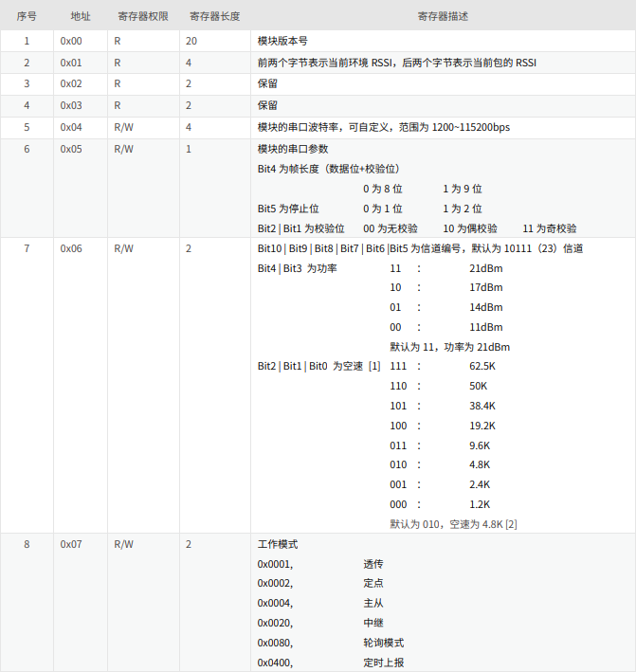Screen dimensions: 636x672
Task: Click the 10 为偶校验 text
Action: (470, 228)
